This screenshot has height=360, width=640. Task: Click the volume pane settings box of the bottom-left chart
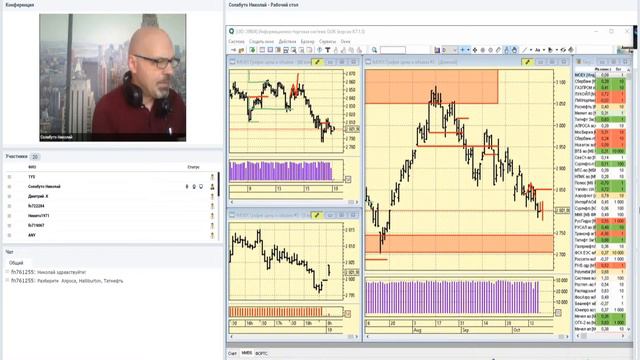[347, 313]
